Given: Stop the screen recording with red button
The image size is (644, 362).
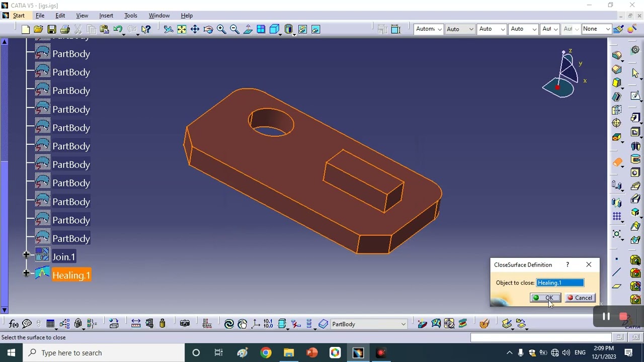Looking at the screenshot, I should coord(623,317).
